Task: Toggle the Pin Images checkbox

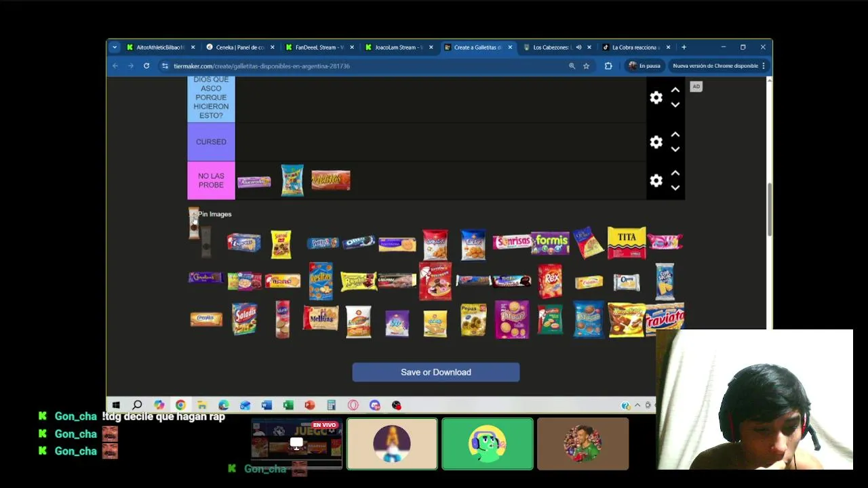Action: click(194, 214)
